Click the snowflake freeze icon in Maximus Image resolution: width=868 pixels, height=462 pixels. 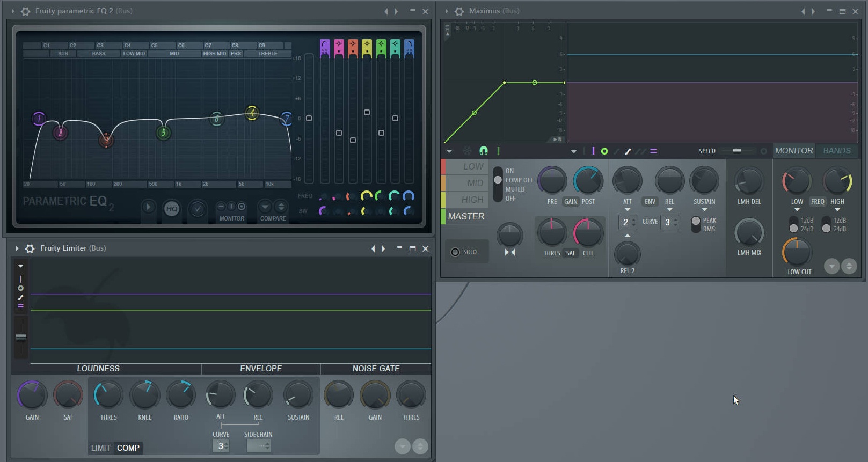[467, 151]
